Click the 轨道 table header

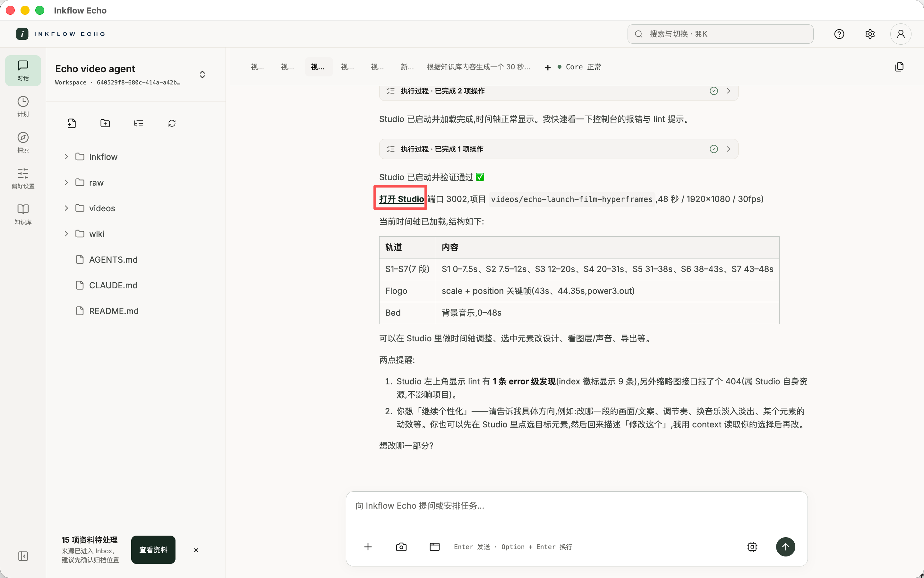click(407, 247)
